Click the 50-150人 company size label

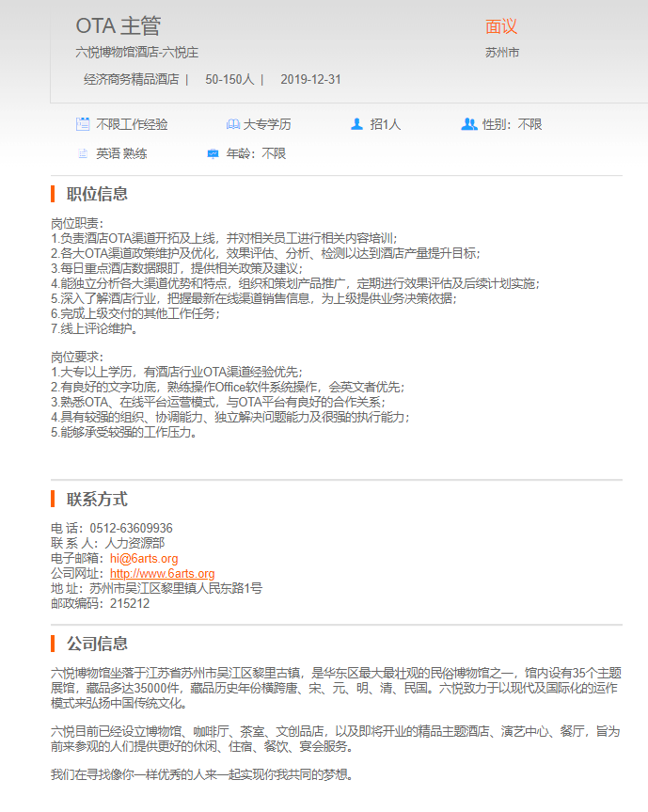click(229, 79)
